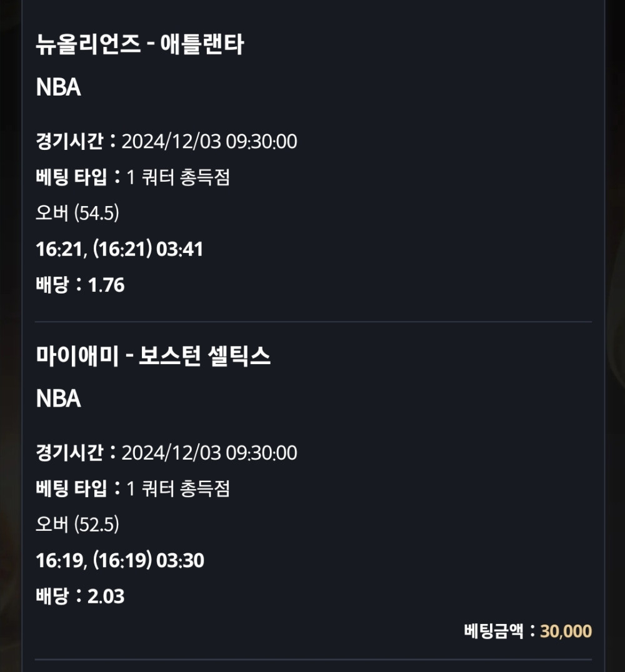Click 경기시간 label in the 마이애미 game
Image resolution: width=625 pixels, height=672 pixels.
tap(69, 453)
